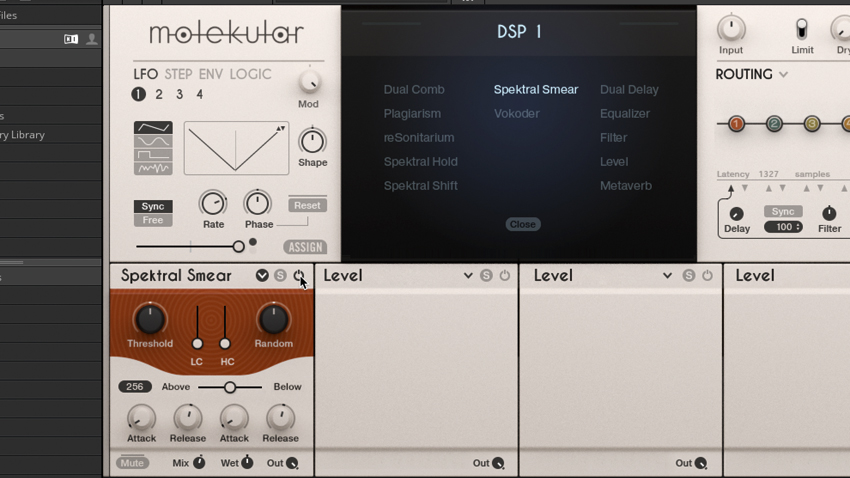Click the Input gain knob
The width and height of the screenshot is (850, 478).
click(x=731, y=28)
